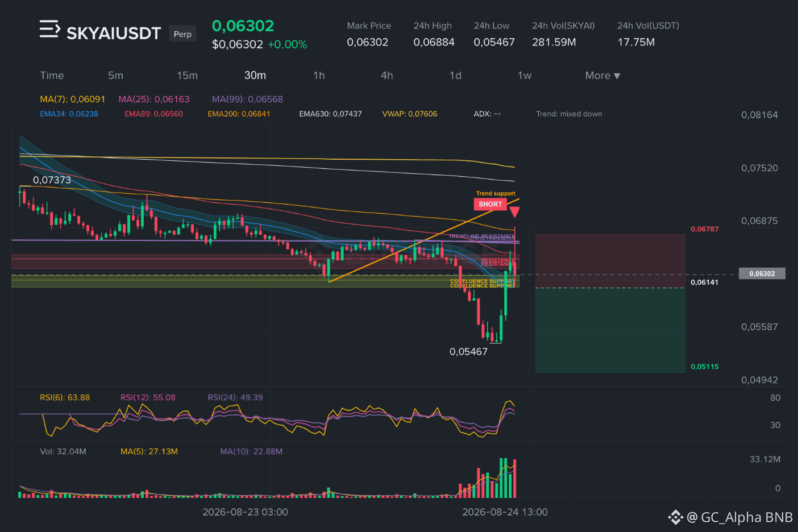Switch to the 1h timeframe
798x532 pixels.
click(319, 76)
